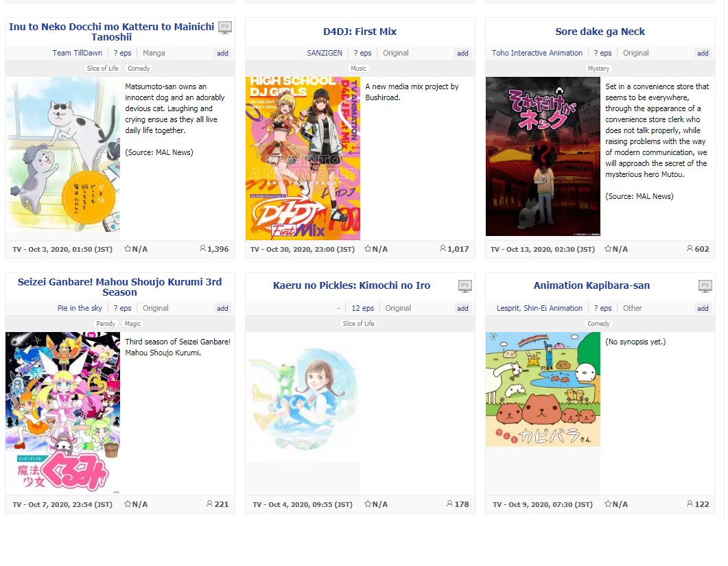Open Shin-Ei Animation studio link

point(553,308)
